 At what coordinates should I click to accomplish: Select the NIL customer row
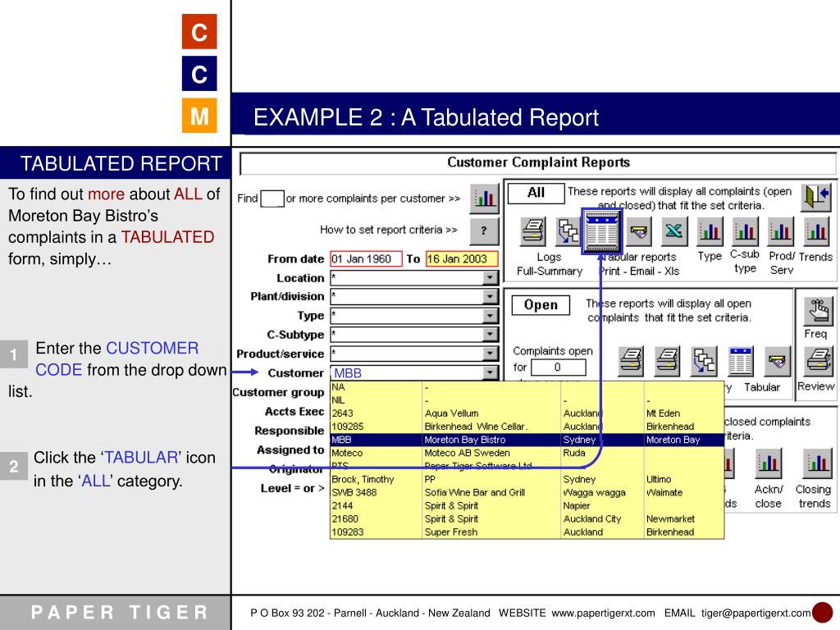pyautogui.click(x=527, y=400)
